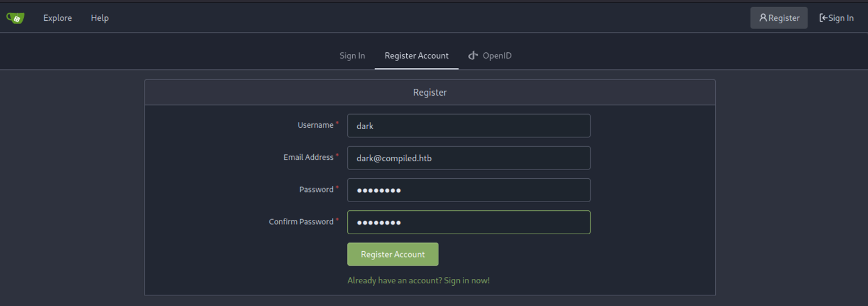The height and width of the screenshot is (306, 868).
Task: Click the Email Address label text
Action: [x=308, y=157]
